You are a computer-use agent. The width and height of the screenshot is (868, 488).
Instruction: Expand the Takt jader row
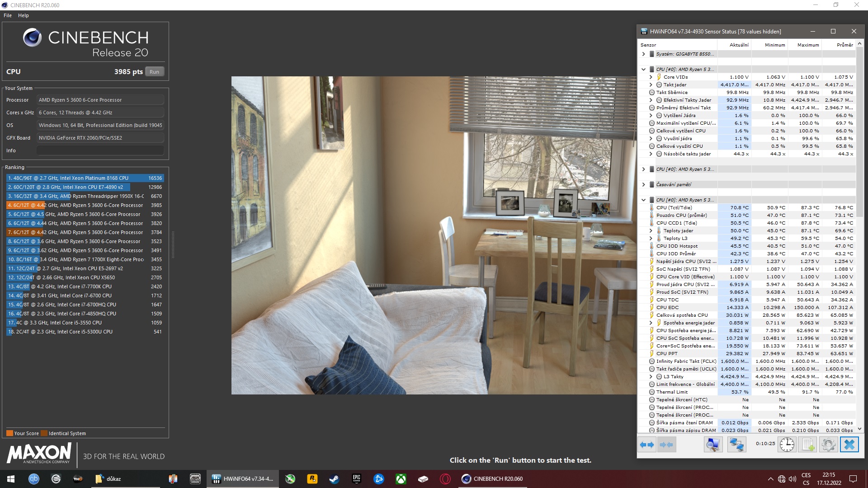pyautogui.click(x=651, y=85)
